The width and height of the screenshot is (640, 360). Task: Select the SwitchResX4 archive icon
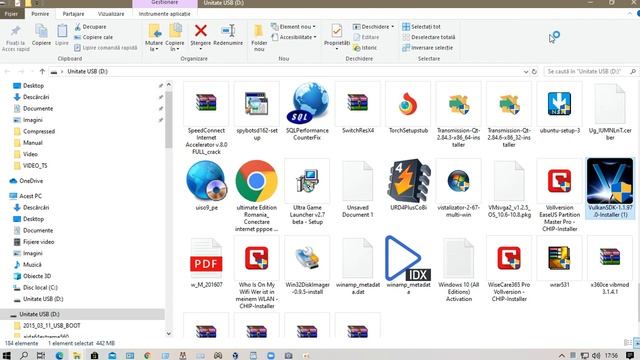(358, 103)
